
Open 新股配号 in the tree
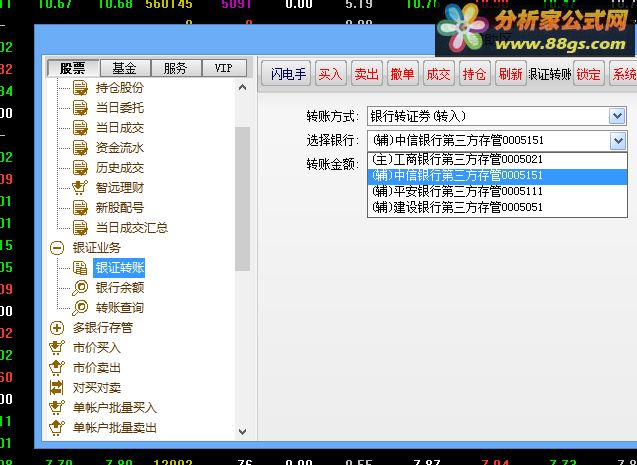[x=120, y=208]
